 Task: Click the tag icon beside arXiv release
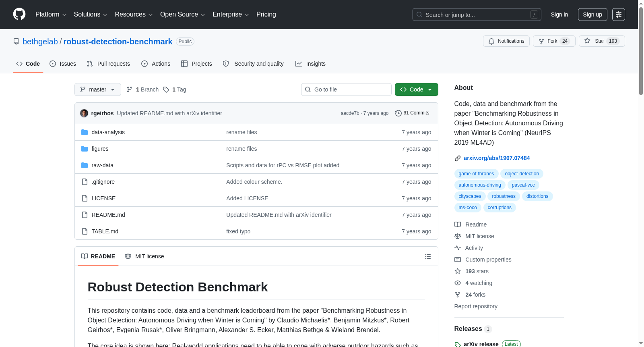[x=458, y=344]
